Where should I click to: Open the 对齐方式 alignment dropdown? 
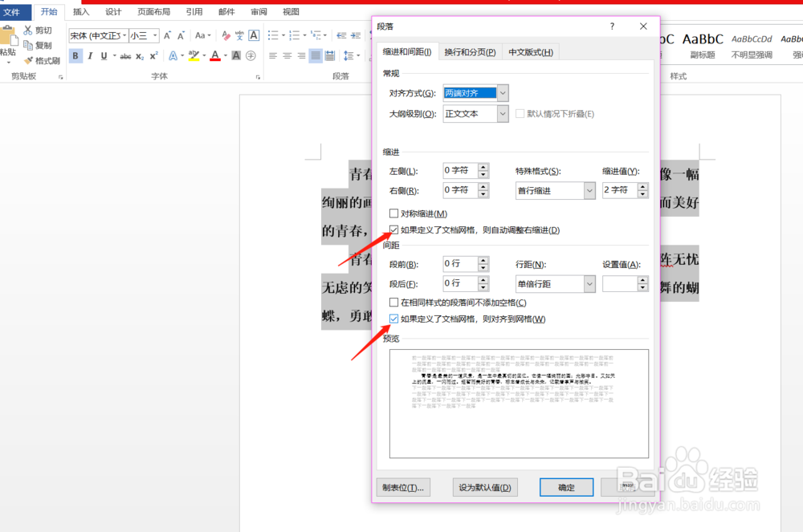tap(502, 92)
